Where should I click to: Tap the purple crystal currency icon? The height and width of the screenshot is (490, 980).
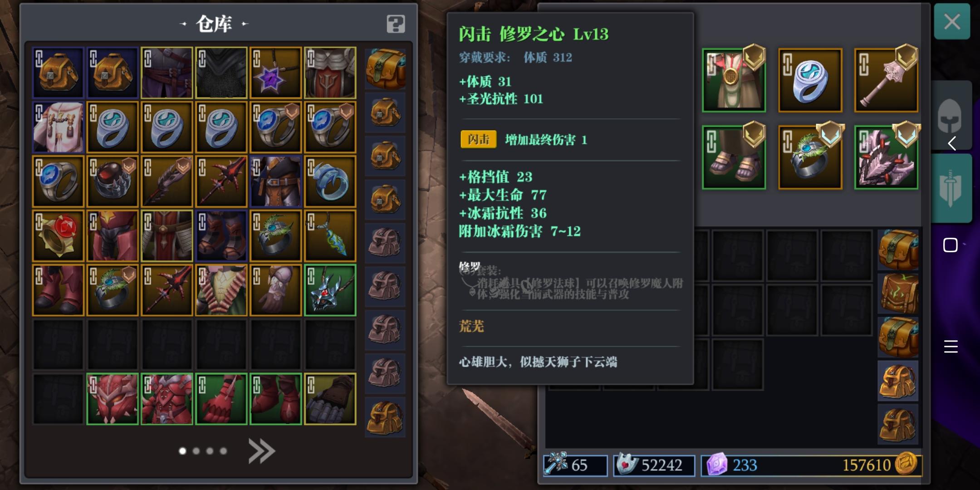pos(717,465)
